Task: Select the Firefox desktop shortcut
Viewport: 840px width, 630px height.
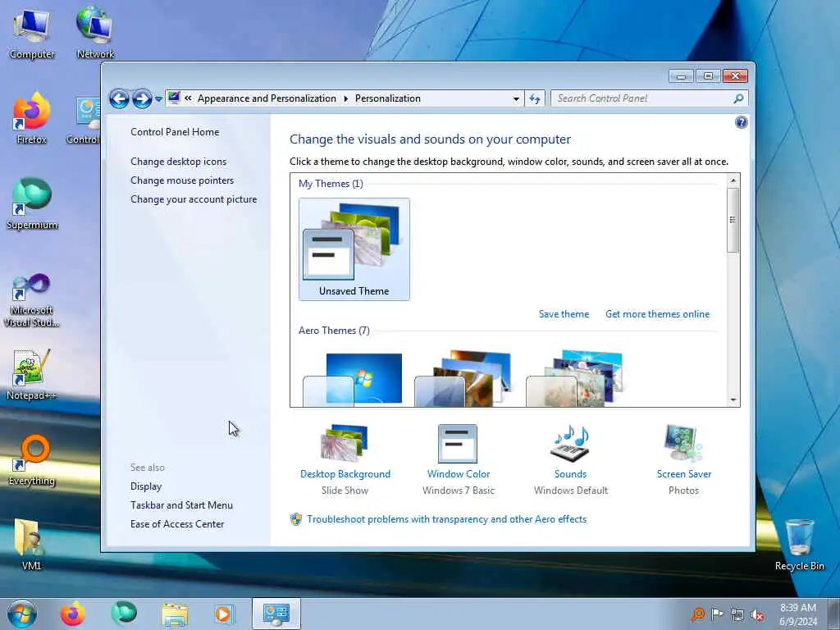Action: (x=32, y=118)
